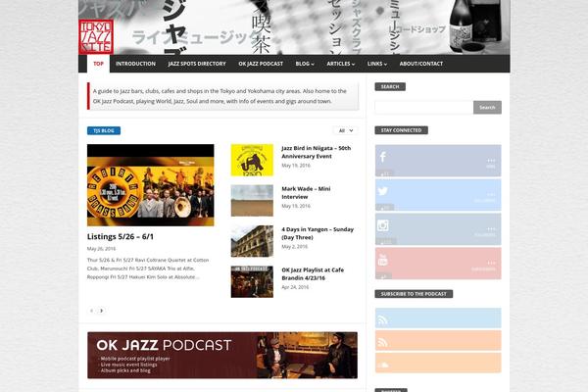
Task: Open Jazz Bird in Niigata article
Action: click(317, 152)
